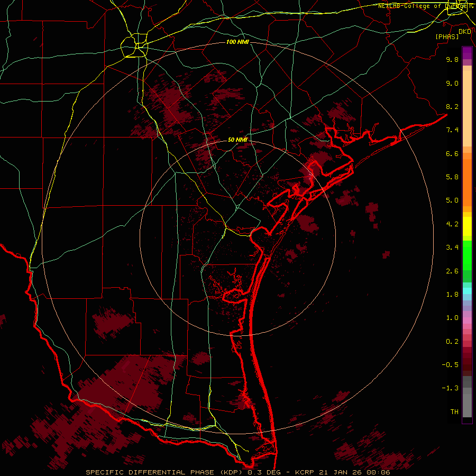Viewport: 476px width, 476px height.
Task: Pick the bright yellow color bar segment
Action: coord(467,226)
